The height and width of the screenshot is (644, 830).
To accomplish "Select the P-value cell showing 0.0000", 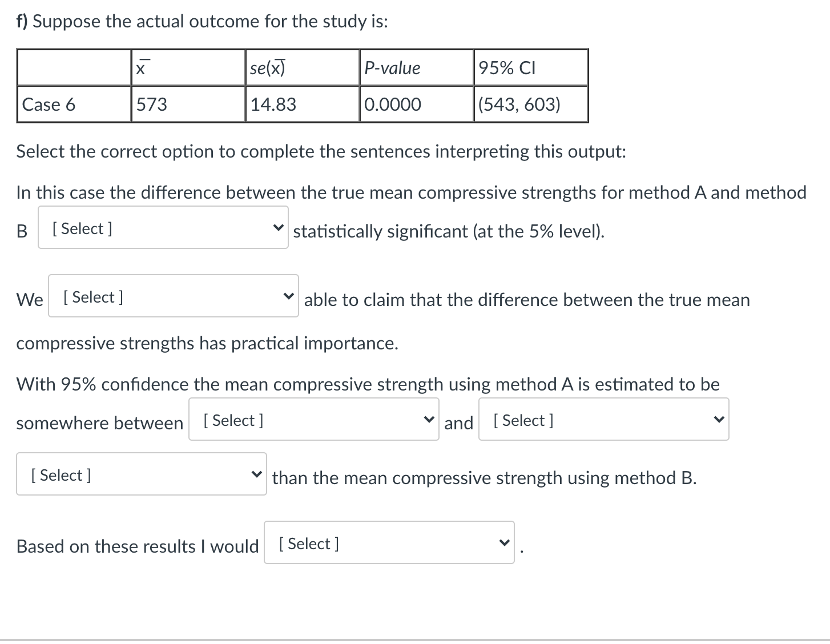I will coord(416,104).
